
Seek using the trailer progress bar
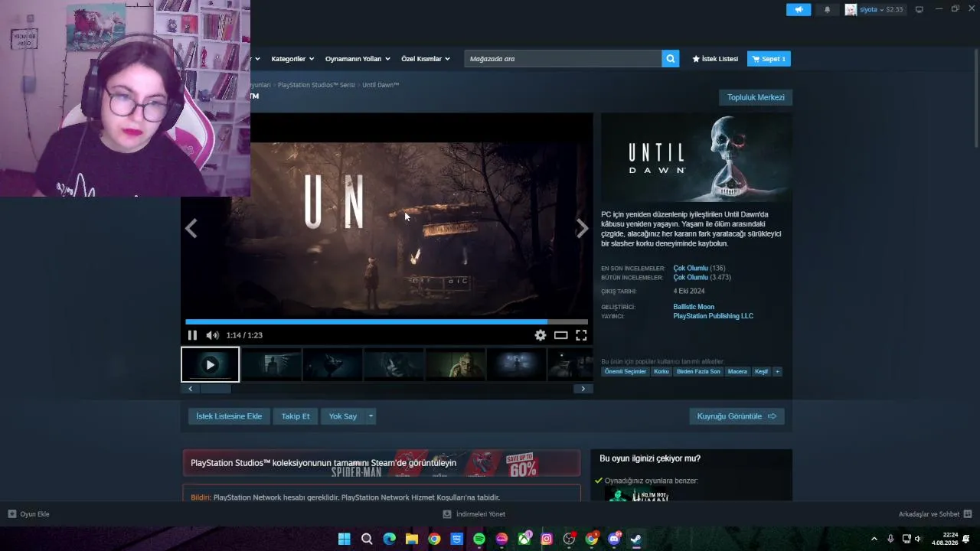(x=387, y=322)
